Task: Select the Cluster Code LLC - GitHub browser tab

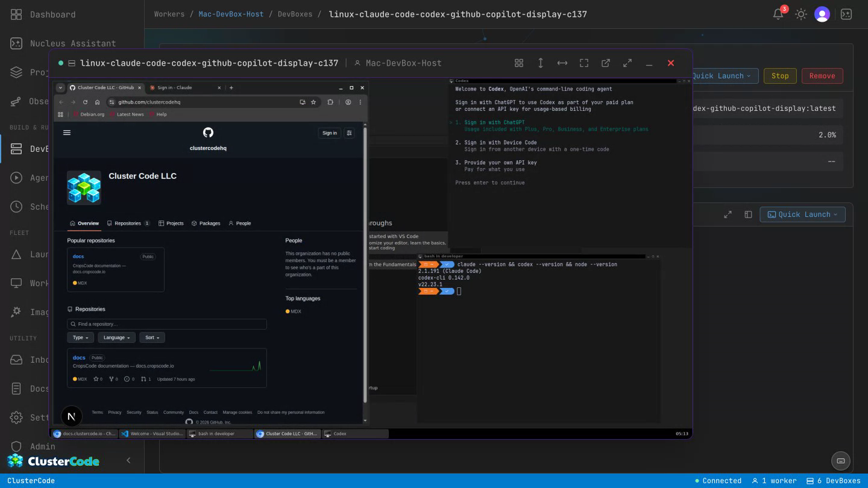Action: pyautogui.click(x=104, y=87)
